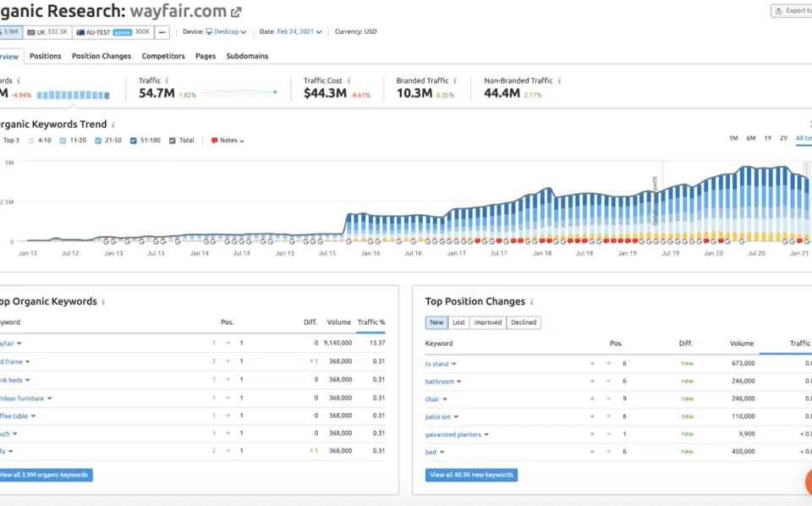Open the Device Desktop dropdown

pos(226,31)
